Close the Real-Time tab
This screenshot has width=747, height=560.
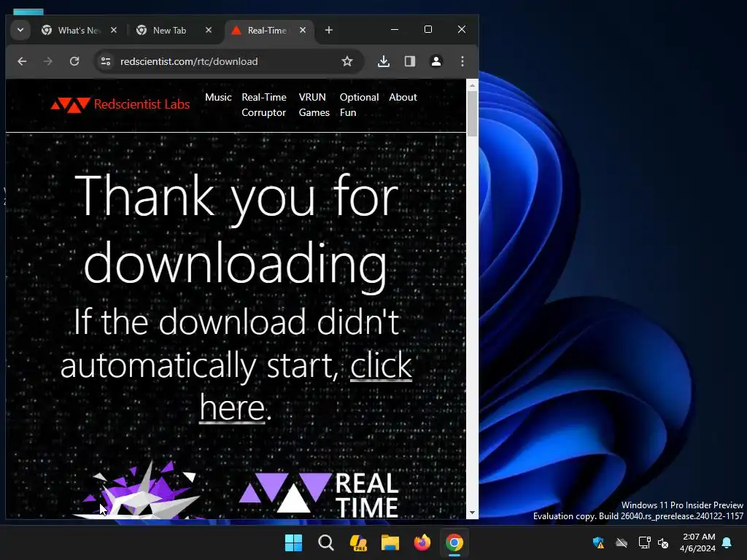pyautogui.click(x=303, y=30)
